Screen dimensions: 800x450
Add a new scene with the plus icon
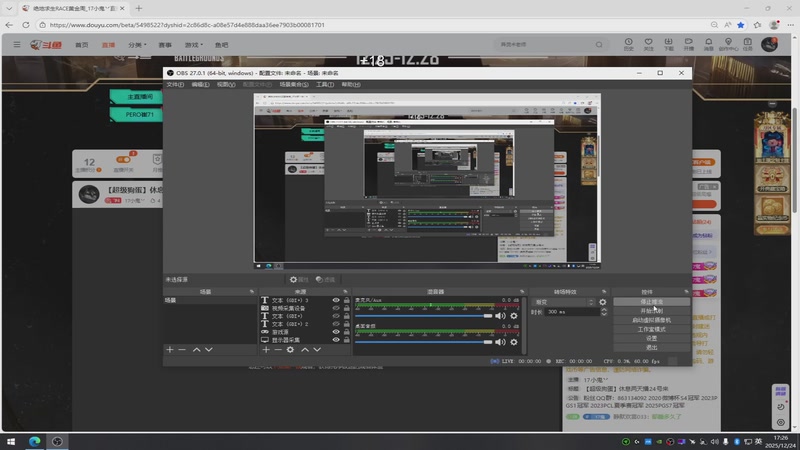pos(170,349)
